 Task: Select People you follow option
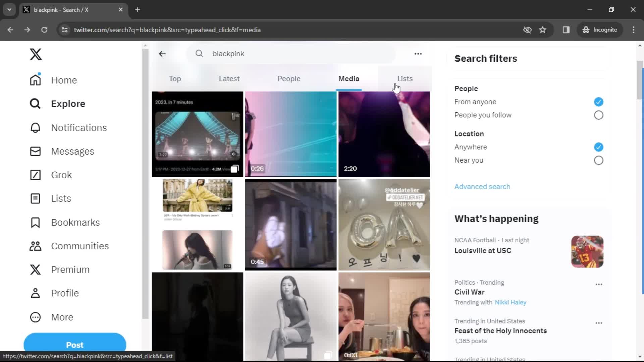point(598,115)
